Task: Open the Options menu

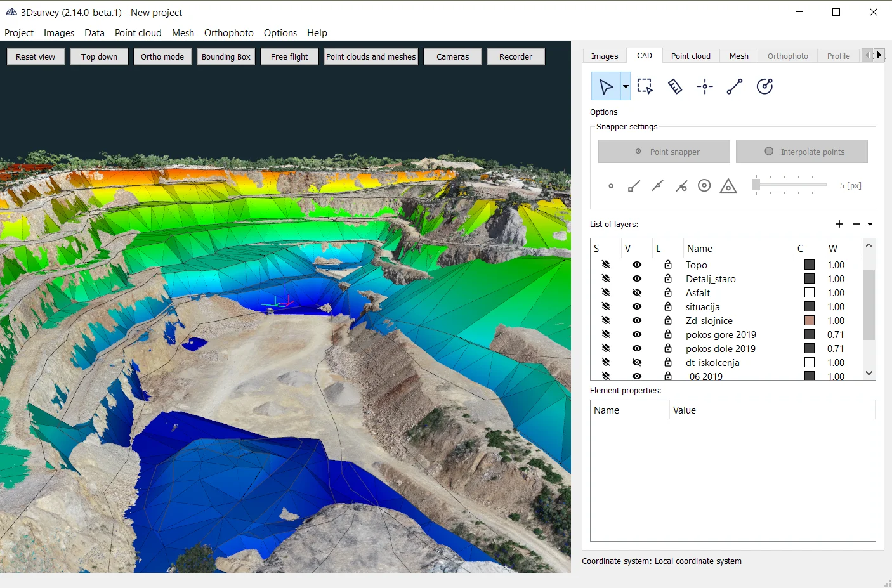Action: coord(280,33)
